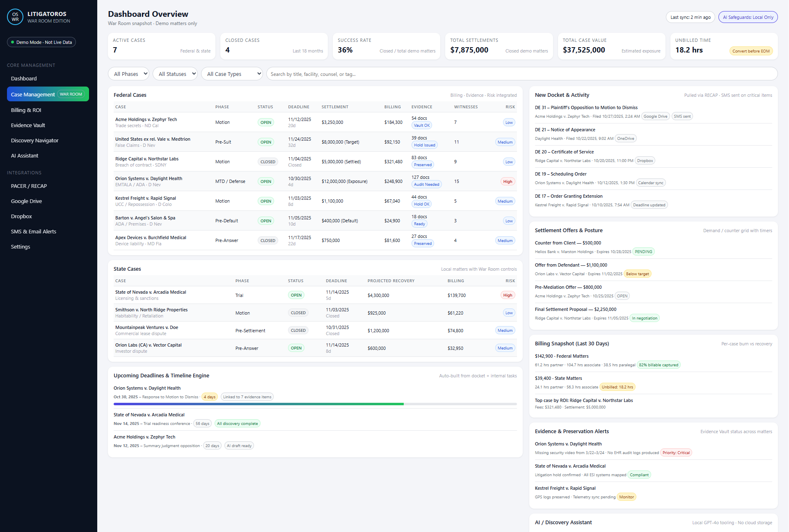Click the Dropbox badge on Certificate of Service

pos(645,160)
